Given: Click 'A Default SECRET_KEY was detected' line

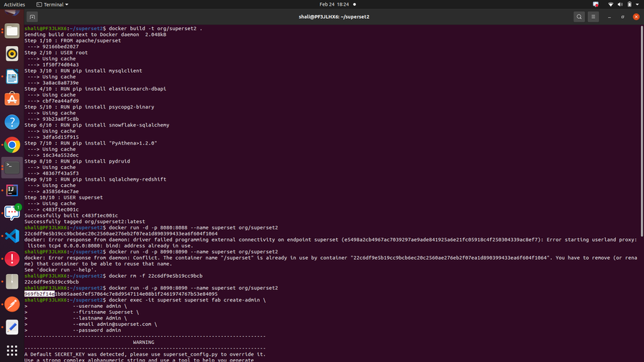Looking at the screenshot, I should [145, 354].
